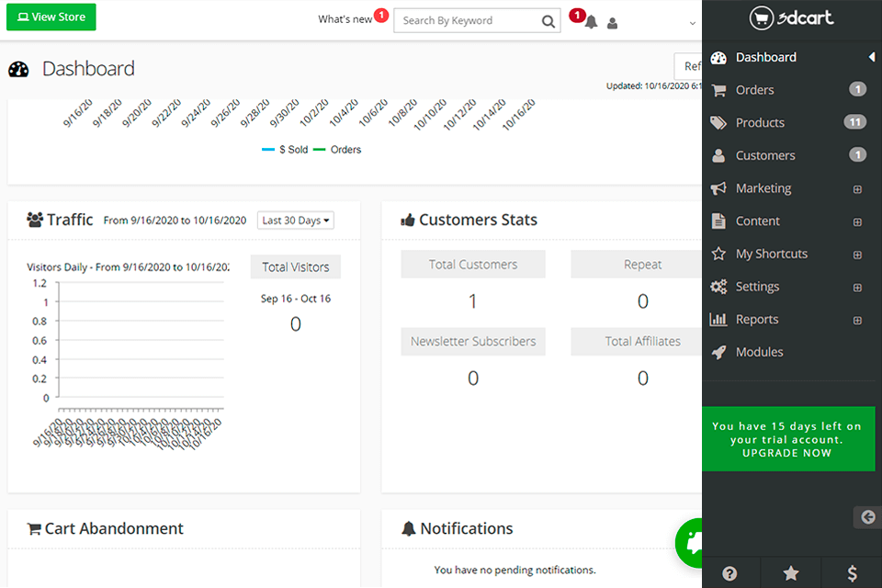Open Orders in the sidebar
This screenshot has height=588, width=882.
pos(754,90)
